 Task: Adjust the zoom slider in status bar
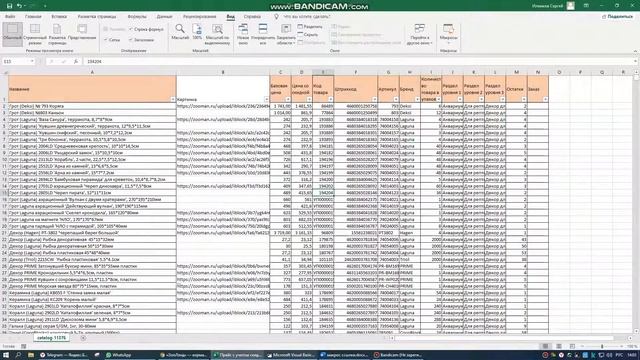pyautogui.click(x=602, y=346)
